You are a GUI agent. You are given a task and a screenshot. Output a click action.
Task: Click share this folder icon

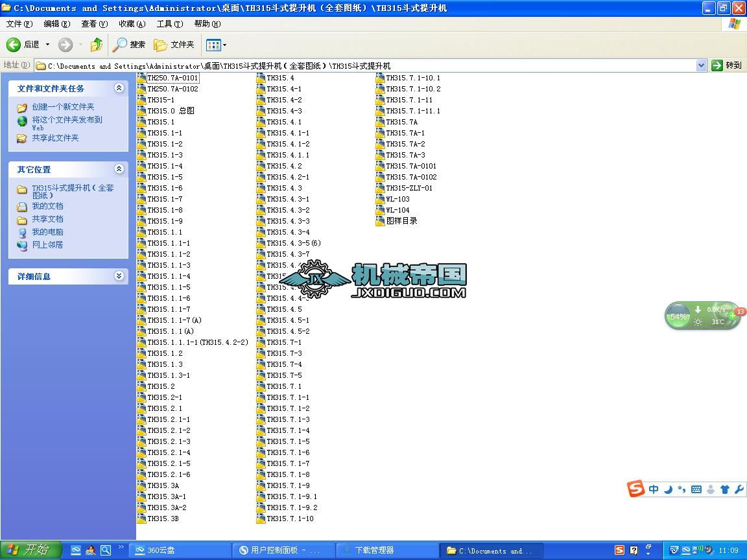pos(22,138)
